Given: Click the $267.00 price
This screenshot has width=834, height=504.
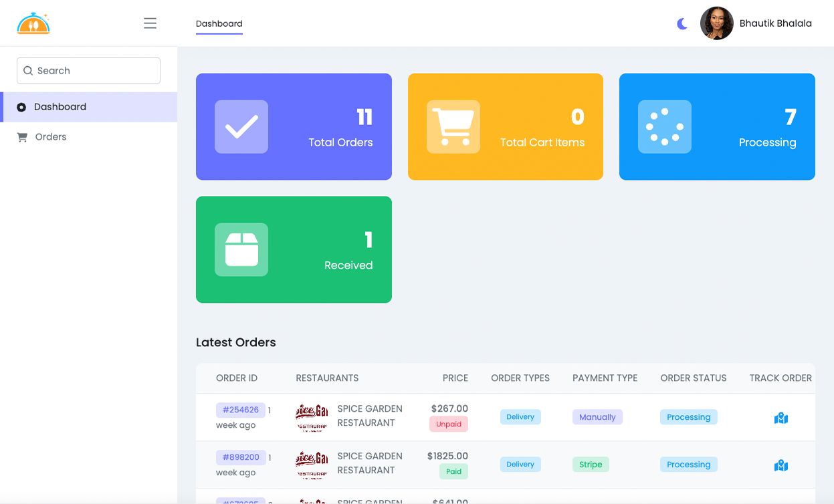Looking at the screenshot, I should (x=449, y=408).
